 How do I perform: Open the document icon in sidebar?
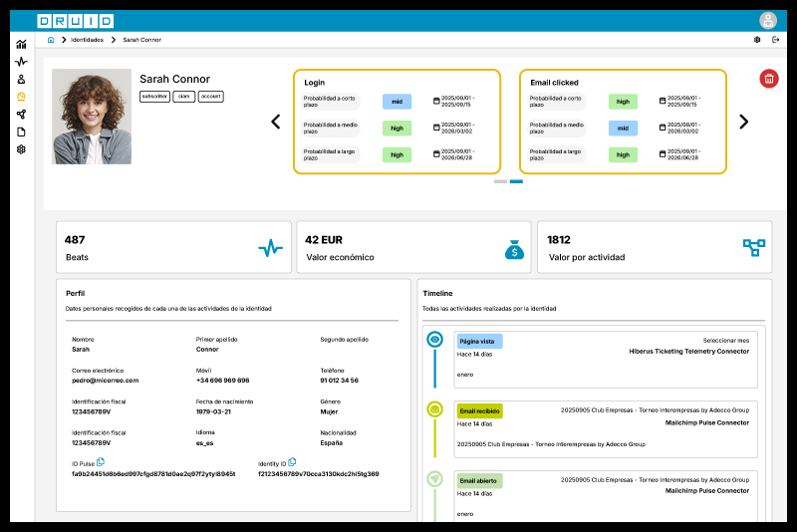click(21, 133)
